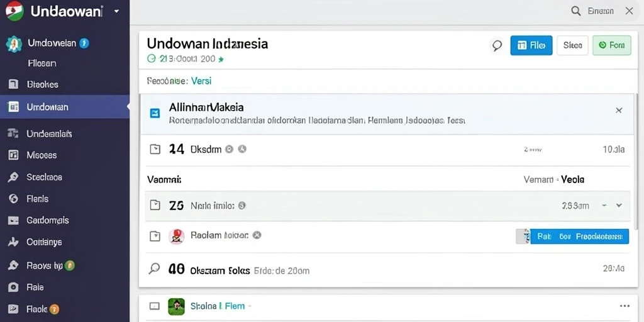Click the Raolc sidebar icon

14,309
